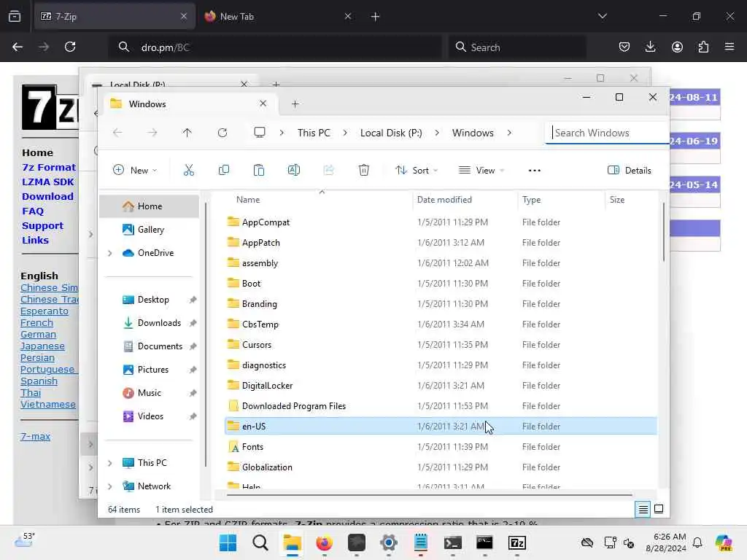The width and height of the screenshot is (747, 560).
Task: Click the Explorer back arrow
Action: coord(117,133)
